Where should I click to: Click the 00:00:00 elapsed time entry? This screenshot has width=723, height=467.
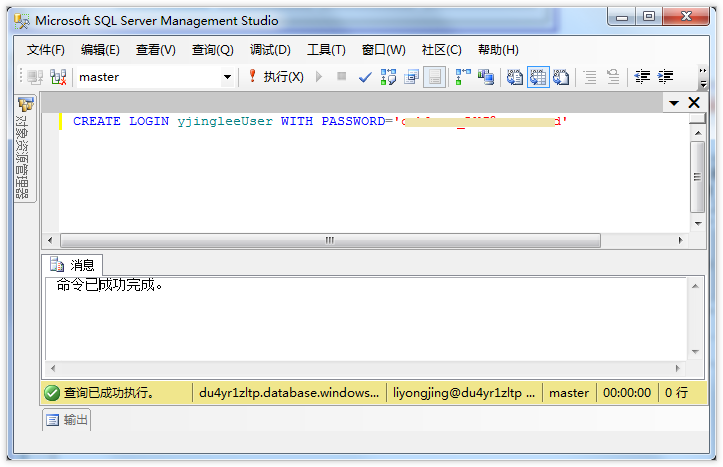(x=627, y=393)
